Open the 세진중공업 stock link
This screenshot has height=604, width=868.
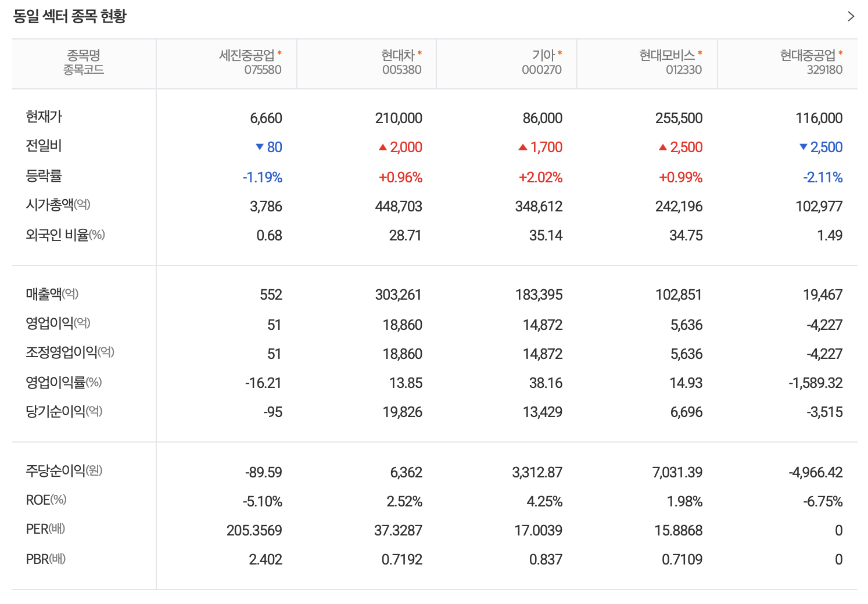pos(247,55)
